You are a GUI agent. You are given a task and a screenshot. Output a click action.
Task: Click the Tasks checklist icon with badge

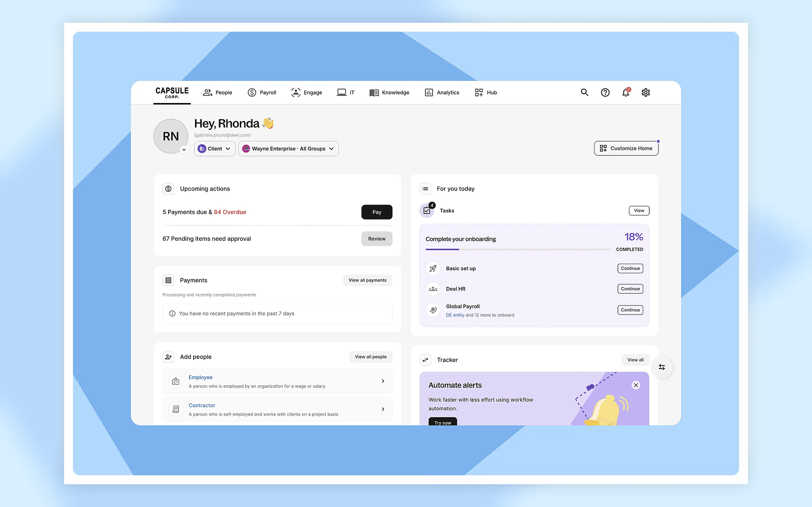427,210
